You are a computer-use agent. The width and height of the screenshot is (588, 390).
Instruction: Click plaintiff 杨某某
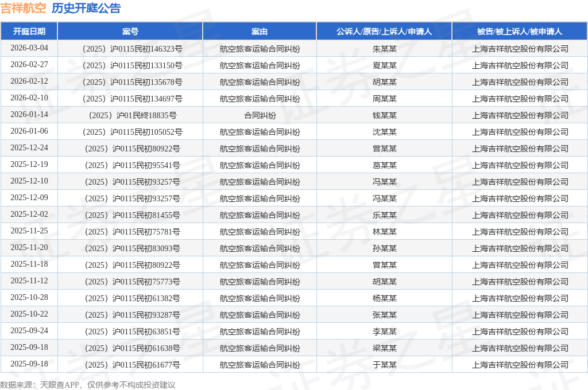384,298
